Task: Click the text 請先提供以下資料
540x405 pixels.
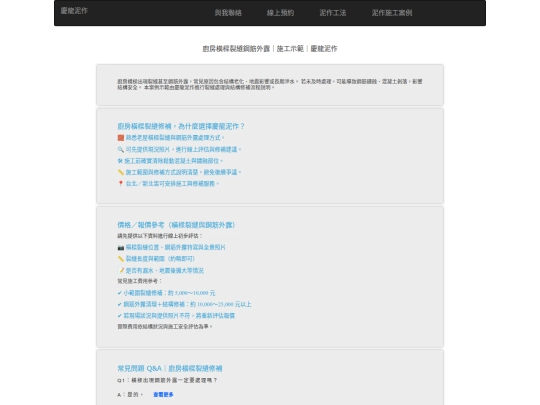Action: [x=160, y=236]
